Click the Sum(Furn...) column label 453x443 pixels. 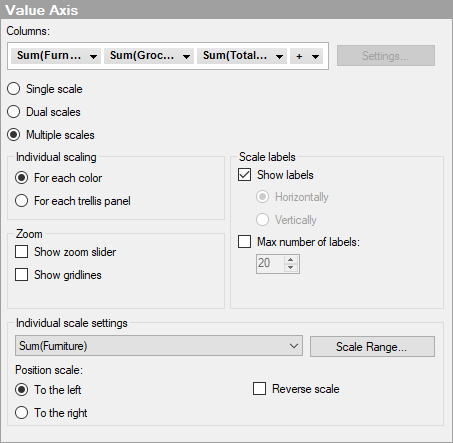point(49,55)
